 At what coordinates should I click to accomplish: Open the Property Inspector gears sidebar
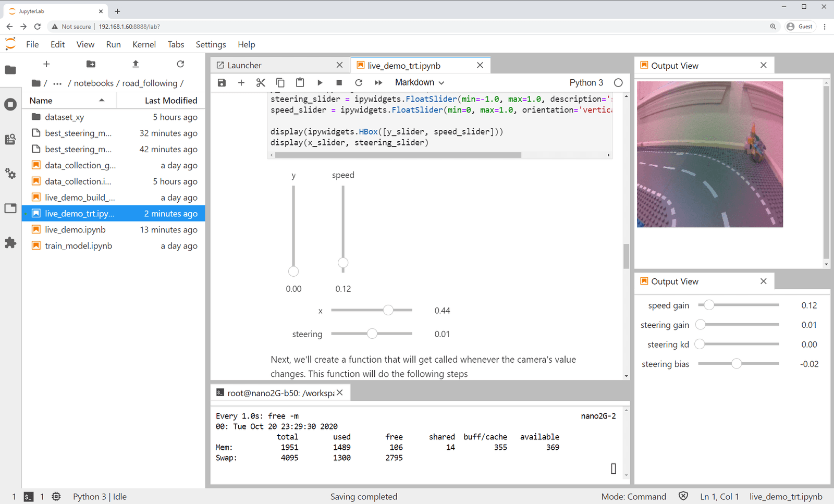(10, 174)
